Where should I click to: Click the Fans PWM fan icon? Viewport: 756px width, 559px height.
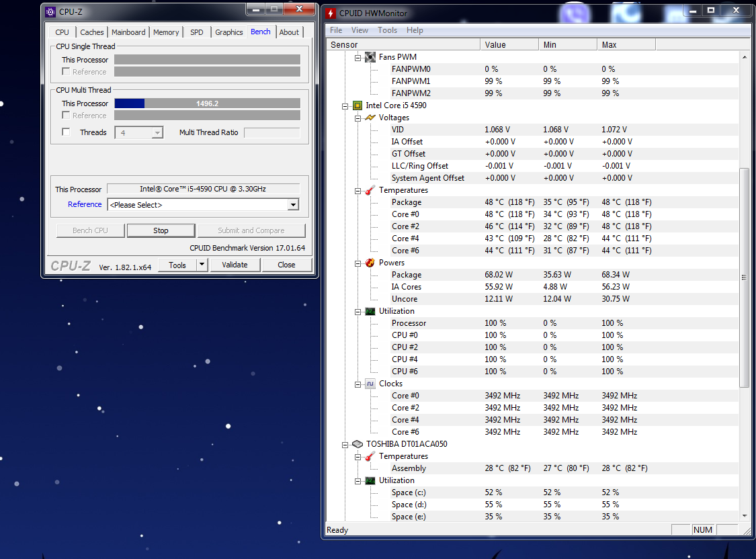click(x=370, y=57)
